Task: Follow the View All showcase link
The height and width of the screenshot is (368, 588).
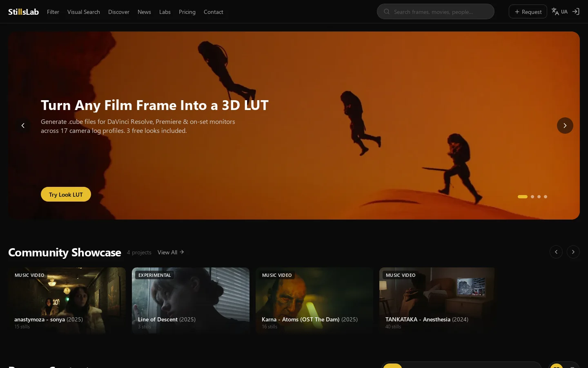Action: 171,252
